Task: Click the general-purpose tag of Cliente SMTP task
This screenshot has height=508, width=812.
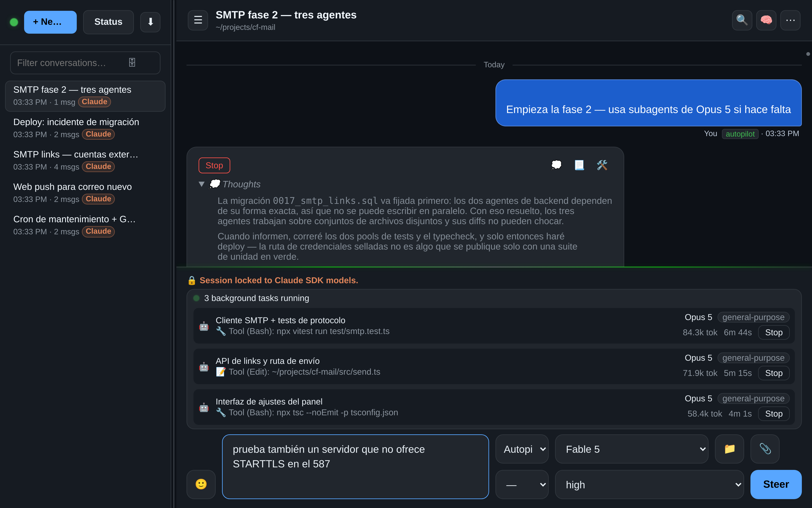Action: (753, 317)
